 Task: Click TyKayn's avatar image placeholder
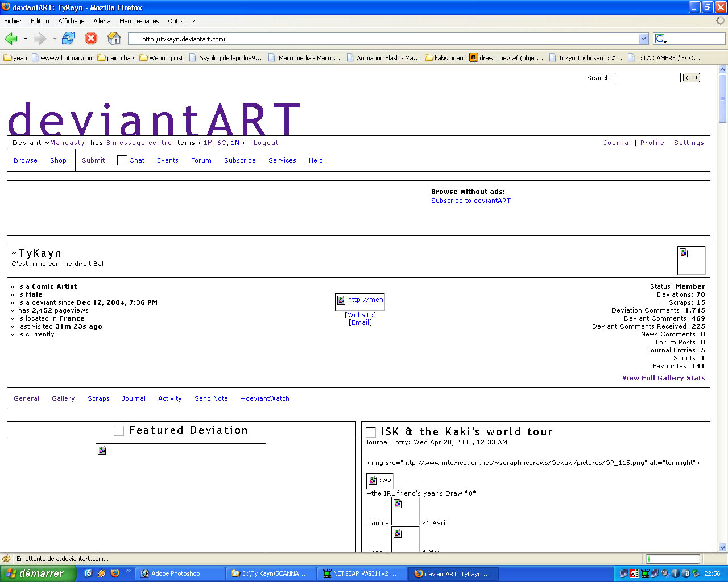point(691,260)
